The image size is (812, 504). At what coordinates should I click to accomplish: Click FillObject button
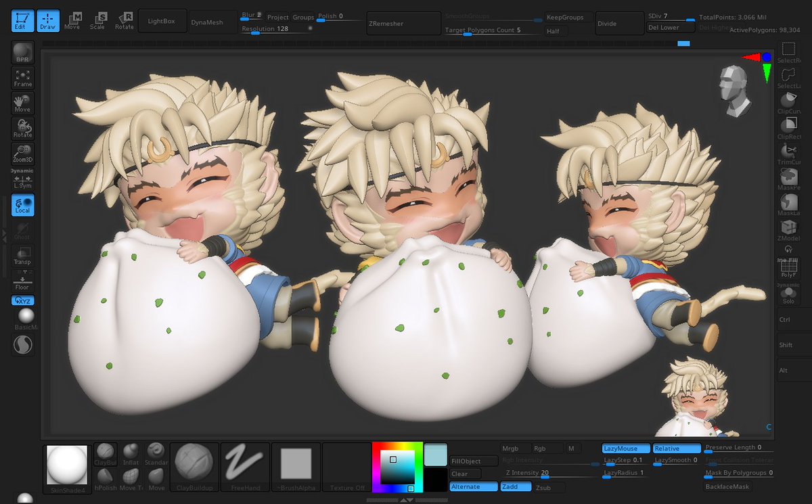point(474,461)
